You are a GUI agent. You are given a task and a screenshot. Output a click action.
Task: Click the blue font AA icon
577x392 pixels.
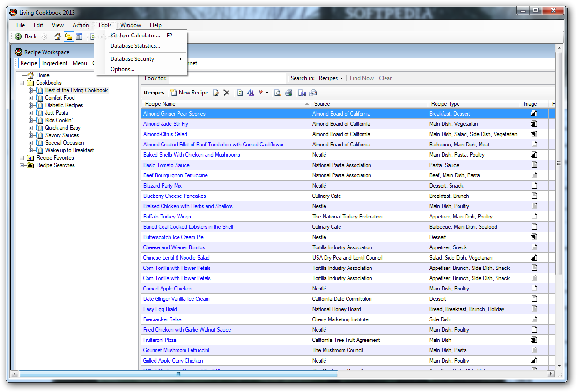coord(251,93)
